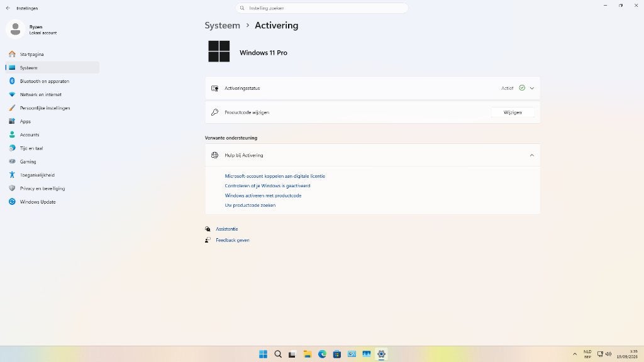Open Bluetooth en apparaten settings
This screenshot has width=644, height=362.
[x=52, y=81]
